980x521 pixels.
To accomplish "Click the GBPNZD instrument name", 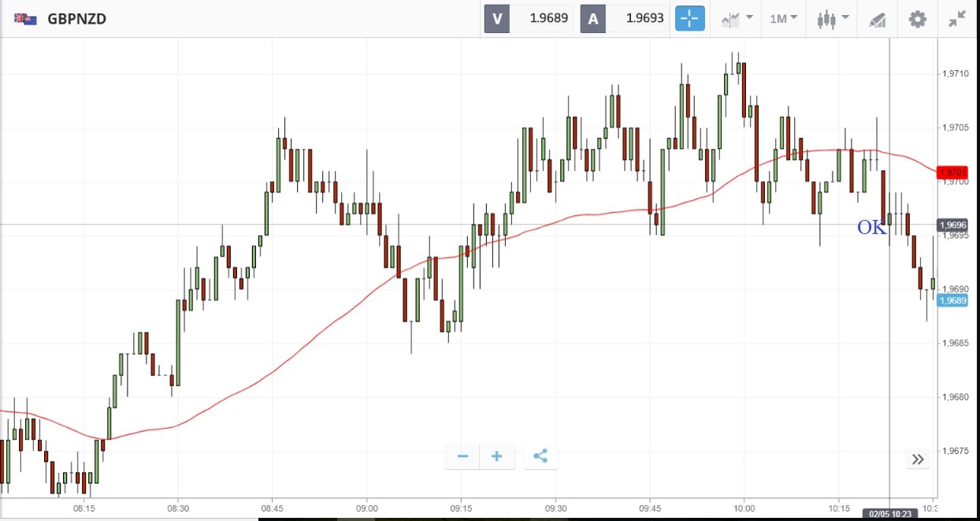I will coord(76,19).
